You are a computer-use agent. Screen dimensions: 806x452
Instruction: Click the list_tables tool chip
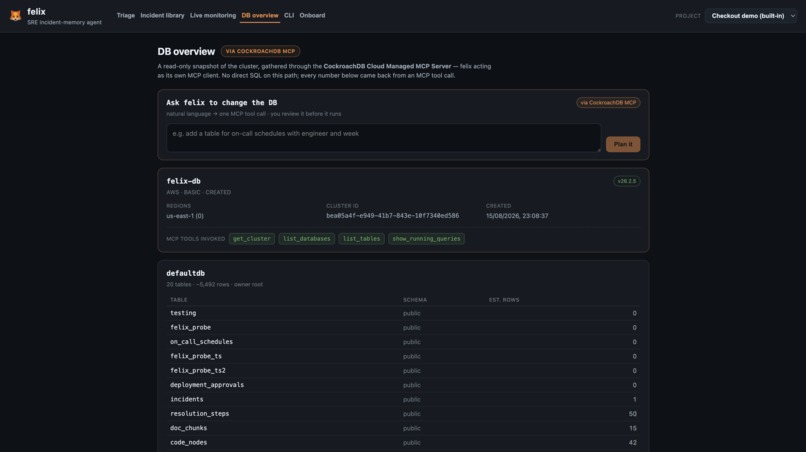click(x=361, y=239)
